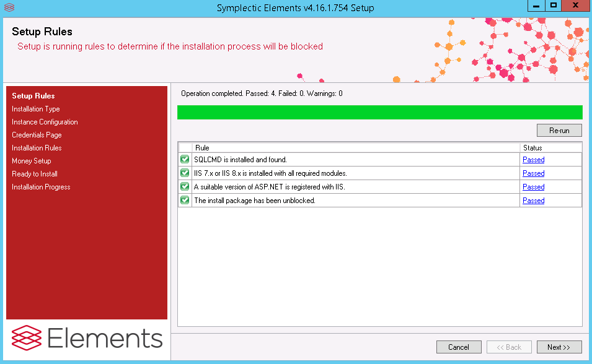Select Ready to Install step in sidebar
Screen dimensions: 592x364
point(34,174)
